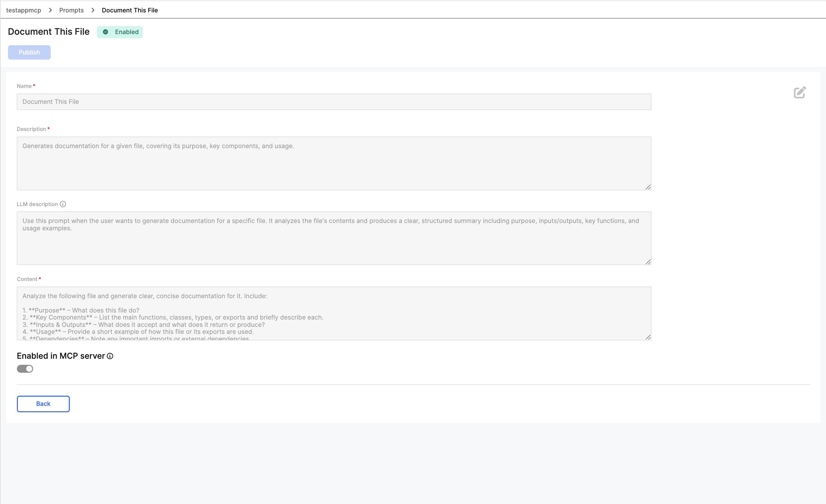Click the LLM description field resize handle
This screenshot has width=826, height=504.
coord(648,262)
